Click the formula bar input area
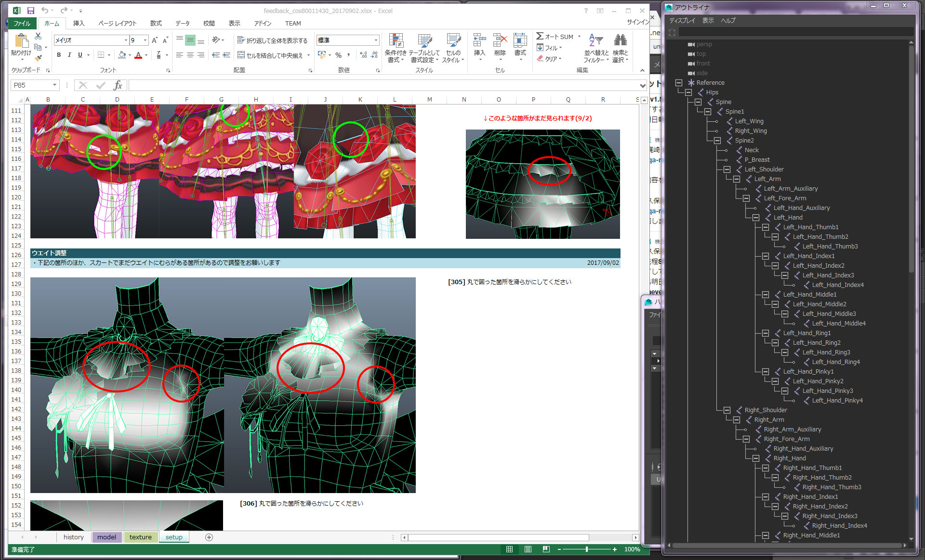925x560 pixels. click(383, 85)
